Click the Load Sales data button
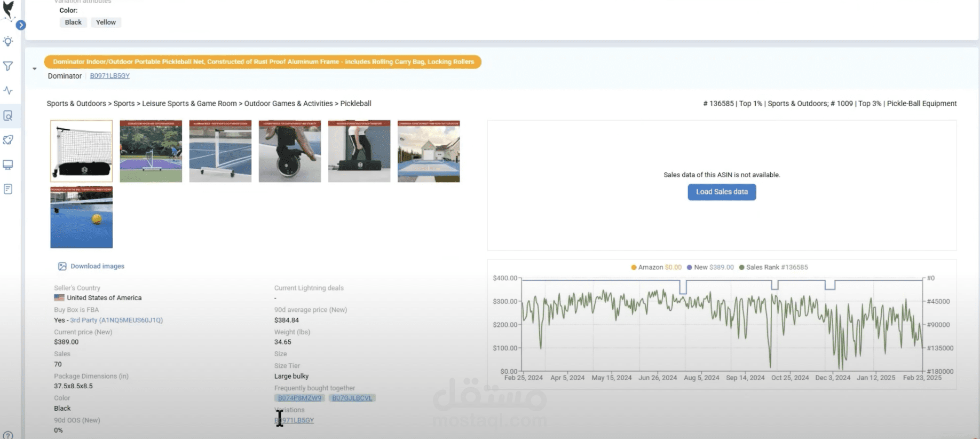 pos(722,192)
